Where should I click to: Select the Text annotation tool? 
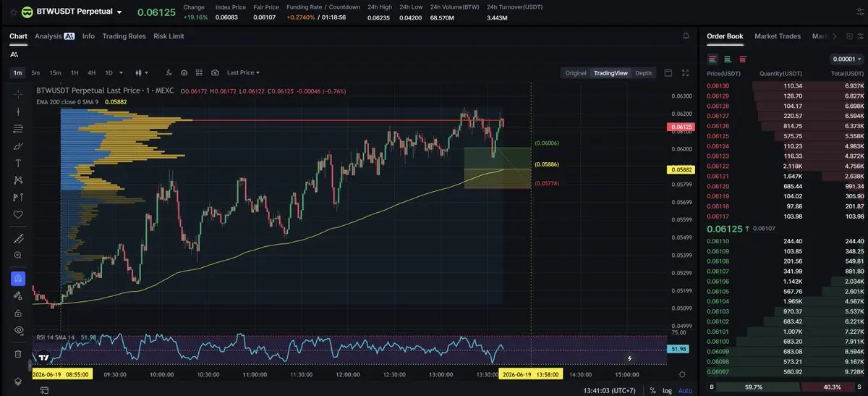(x=18, y=163)
